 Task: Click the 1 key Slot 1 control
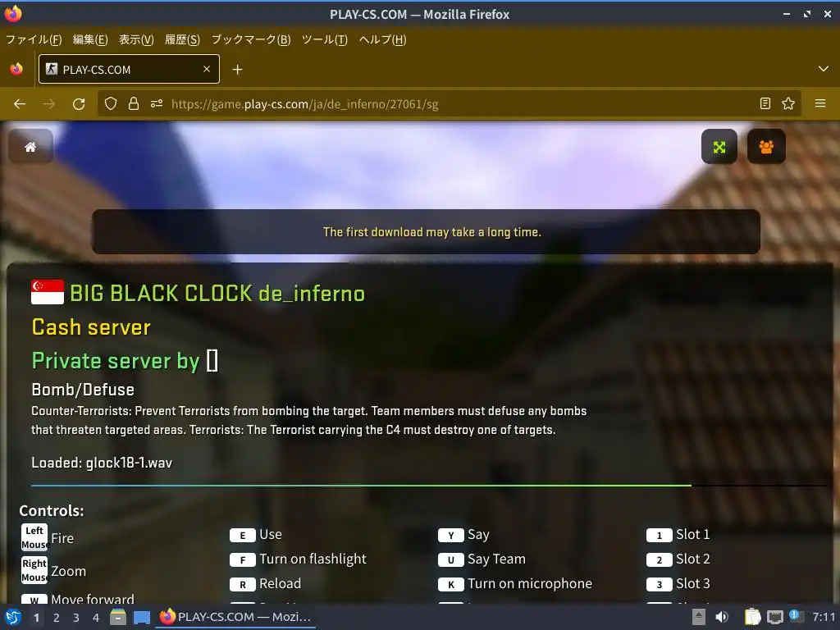pos(678,535)
